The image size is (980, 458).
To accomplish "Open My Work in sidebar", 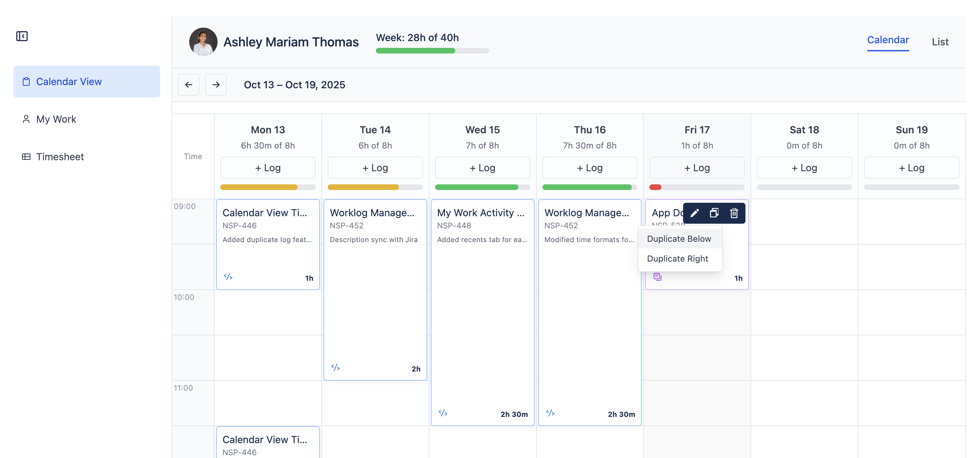I will pos(56,119).
